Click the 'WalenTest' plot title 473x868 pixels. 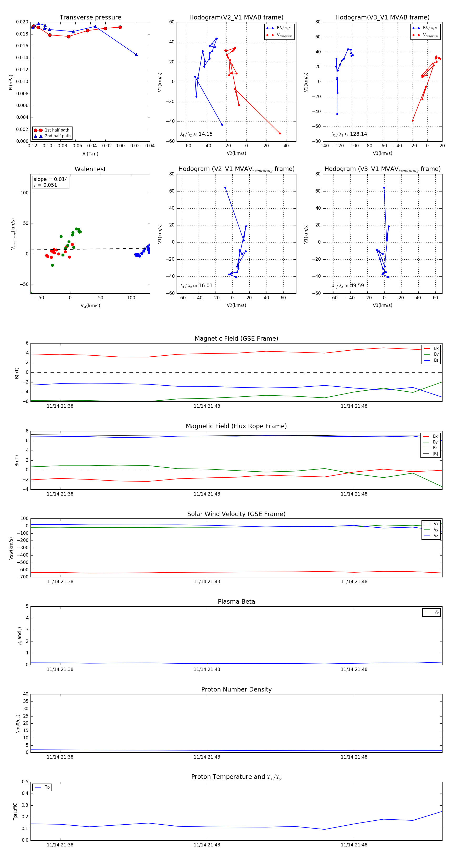click(90, 169)
